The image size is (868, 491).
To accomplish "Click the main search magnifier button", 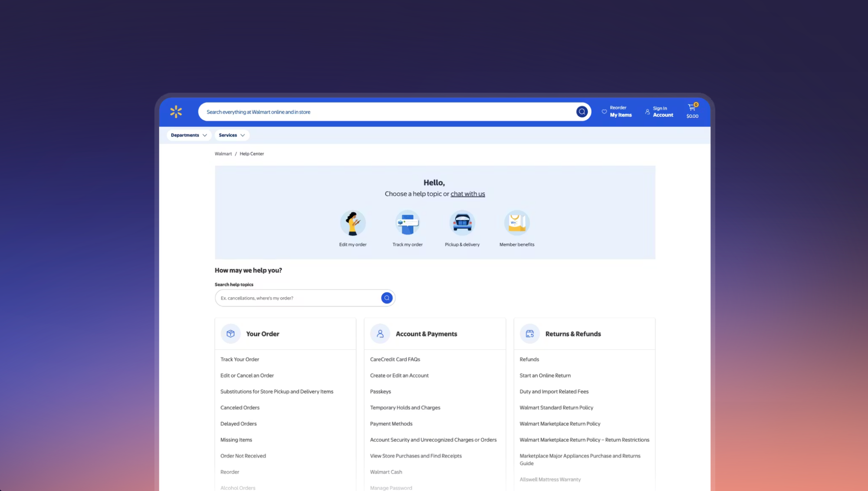I will pos(582,112).
